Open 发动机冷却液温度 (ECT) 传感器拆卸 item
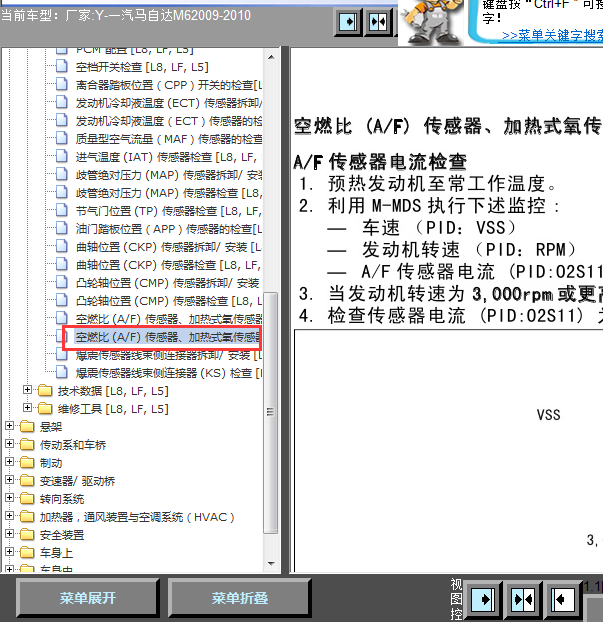Screen dimensions: 603x622 click(x=169, y=103)
